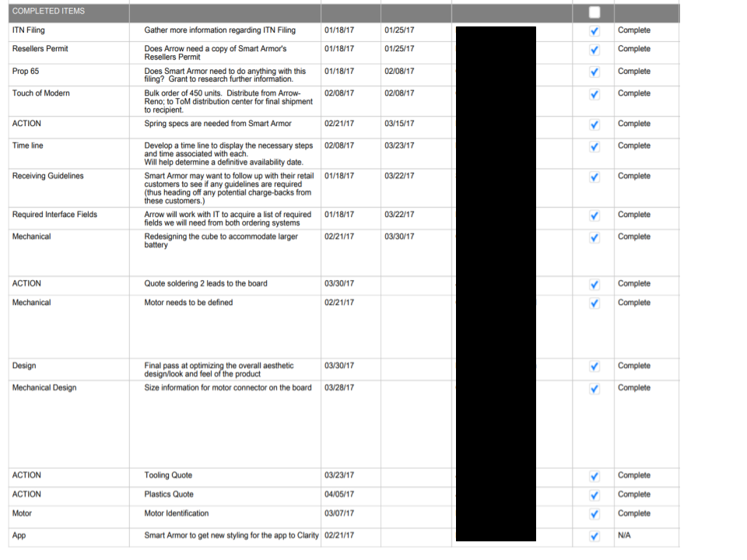Select 'Redesigning the cube' description
The width and height of the screenshot is (747, 560).
(220, 240)
